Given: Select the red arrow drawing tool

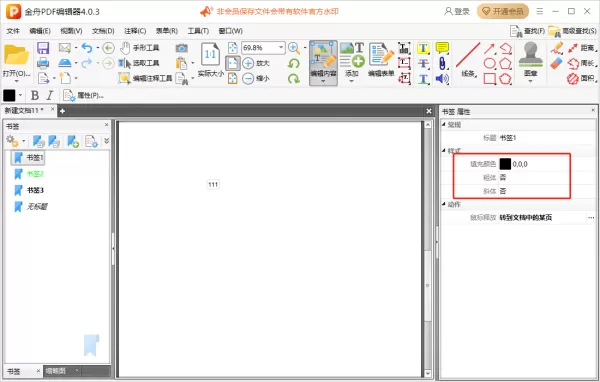Looking at the screenshot, I should point(489,48).
